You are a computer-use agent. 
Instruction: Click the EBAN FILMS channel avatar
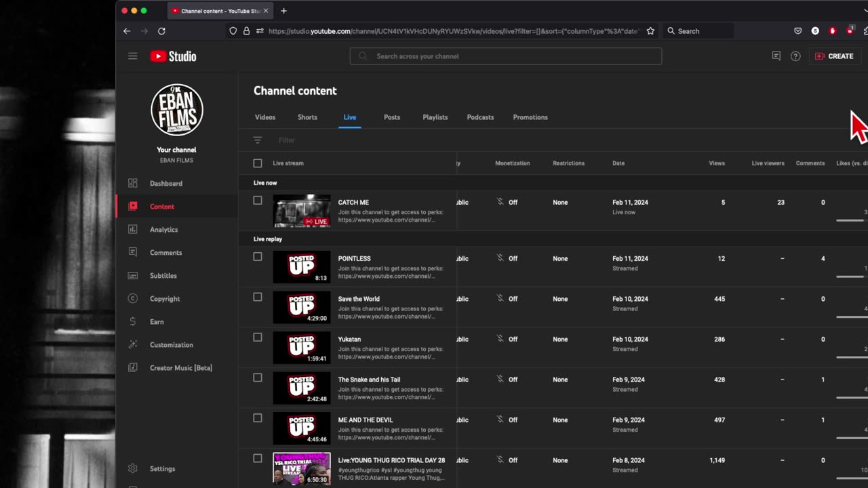(x=176, y=110)
